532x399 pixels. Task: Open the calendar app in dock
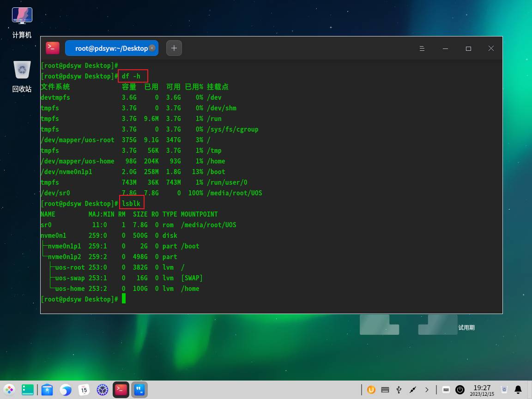[84, 390]
